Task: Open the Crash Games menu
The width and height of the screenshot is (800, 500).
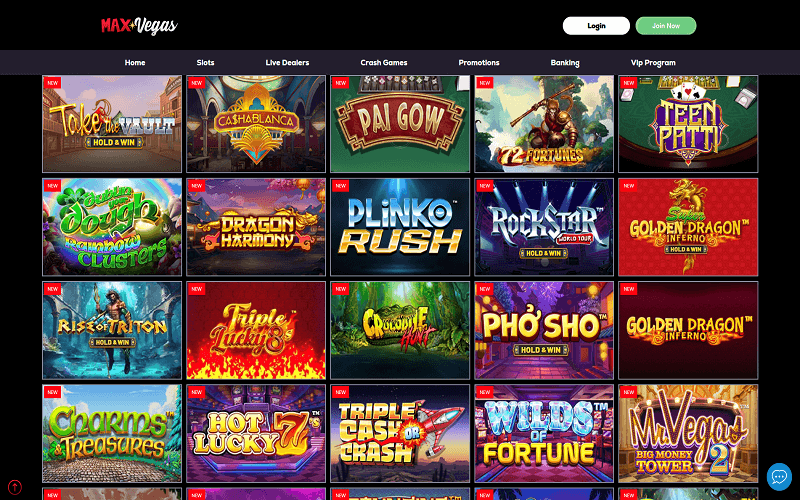Action: (384, 63)
